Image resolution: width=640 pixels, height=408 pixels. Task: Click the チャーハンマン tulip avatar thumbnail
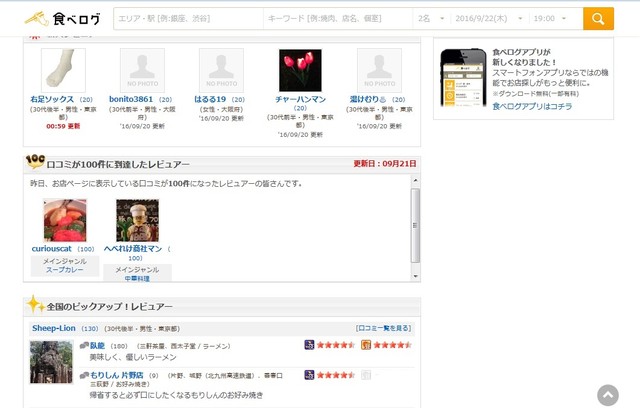click(x=300, y=70)
